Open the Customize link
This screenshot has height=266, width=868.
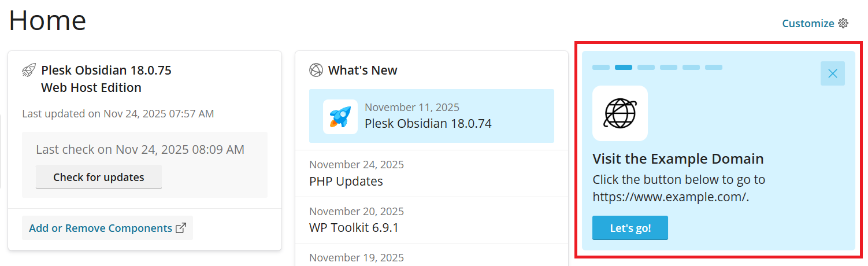808,24
